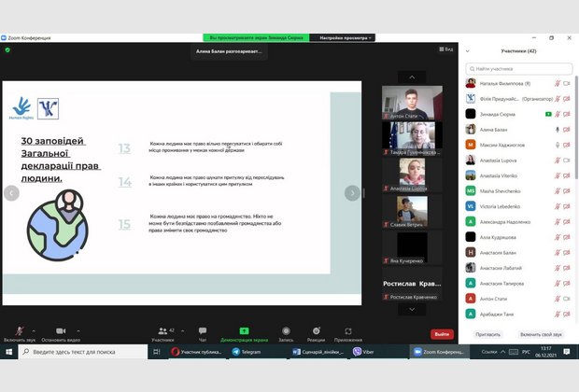Open the Участники participants icon
The image size is (579, 392).
[x=162, y=331]
